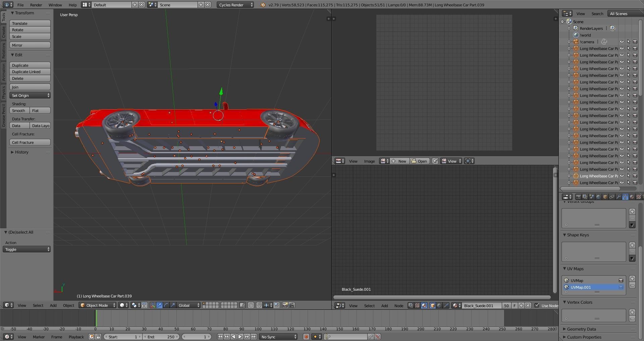Click the Join button
This screenshot has height=341, width=644.
(30, 87)
